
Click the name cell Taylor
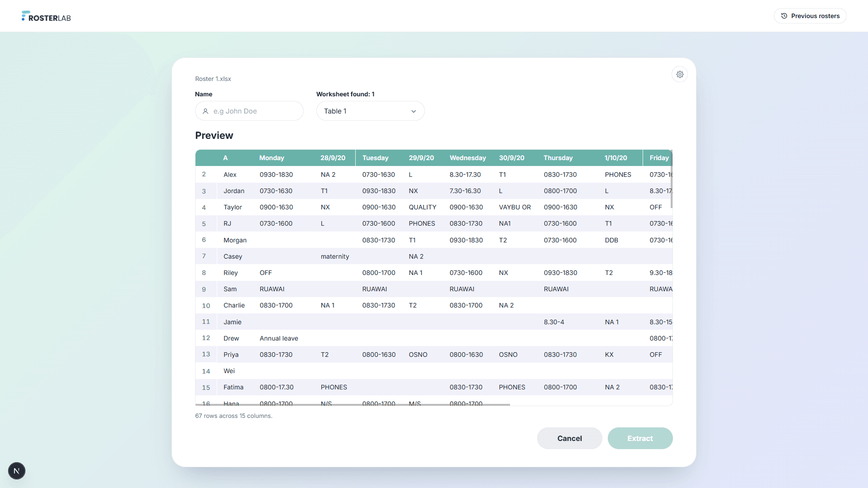coord(233,207)
